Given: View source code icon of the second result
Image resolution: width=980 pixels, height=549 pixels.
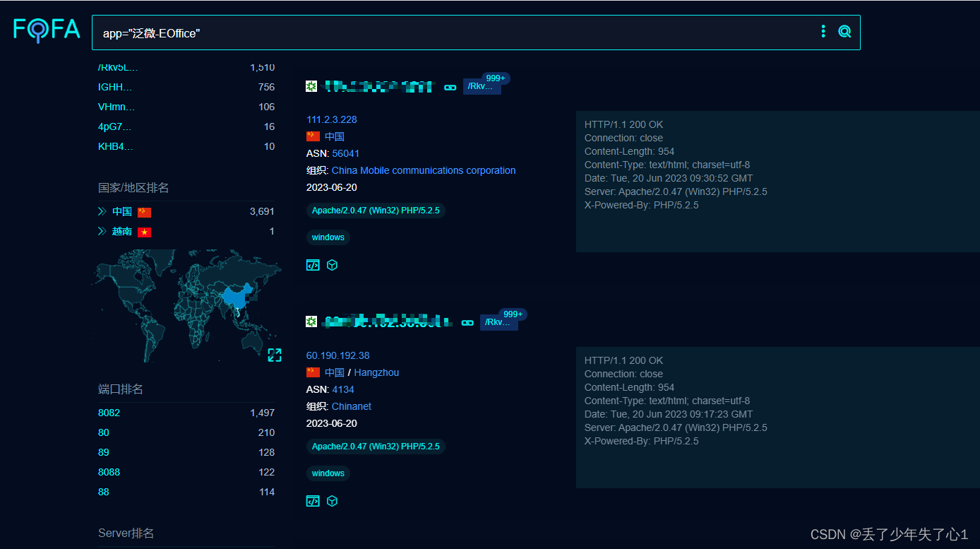Looking at the screenshot, I should click(x=313, y=501).
